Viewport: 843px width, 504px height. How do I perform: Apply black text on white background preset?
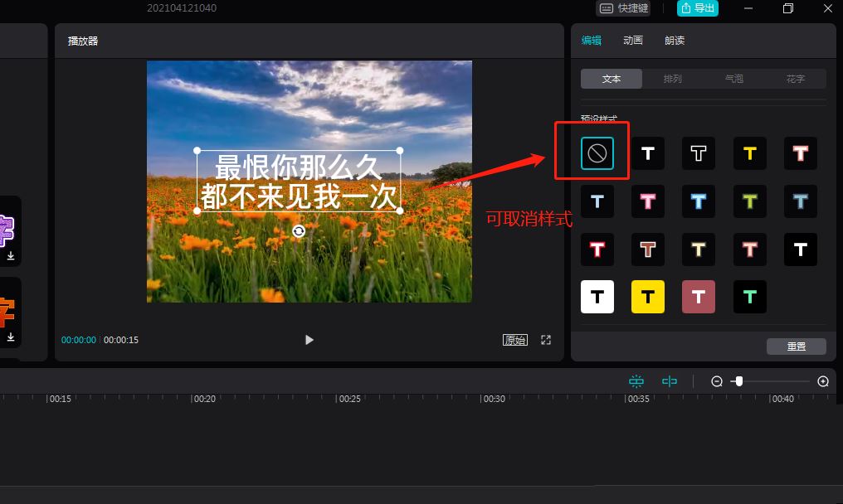pos(597,297)
